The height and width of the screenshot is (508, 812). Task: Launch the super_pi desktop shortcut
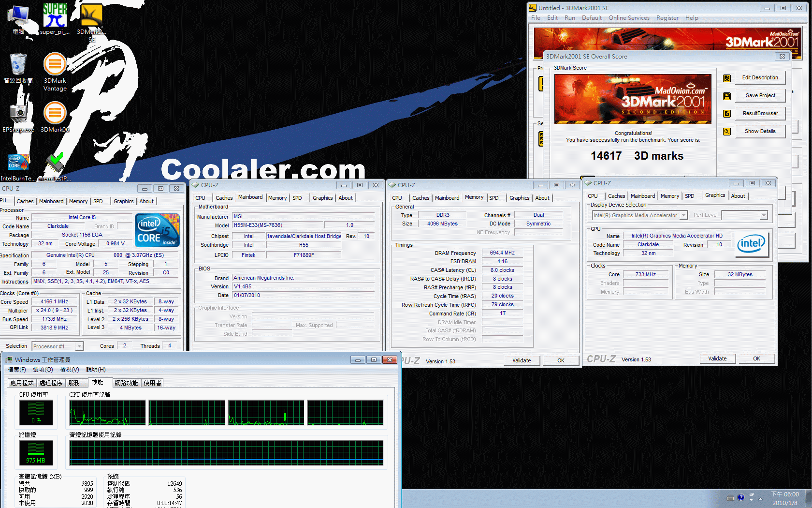[x=55, y=19]
